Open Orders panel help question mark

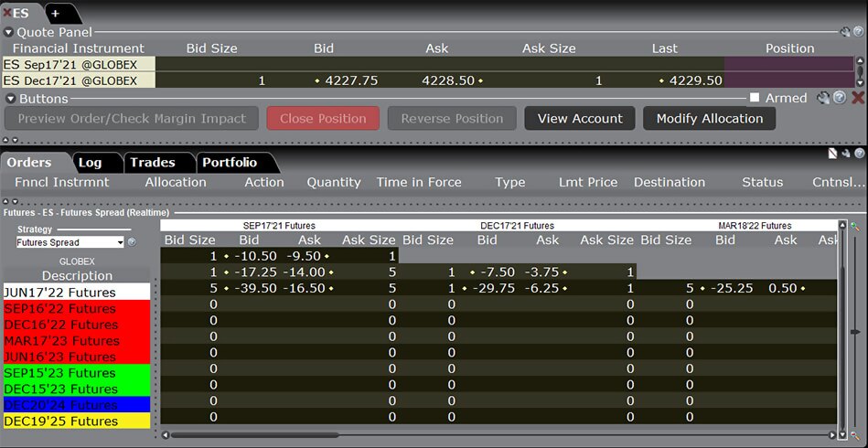coord(859,154)
